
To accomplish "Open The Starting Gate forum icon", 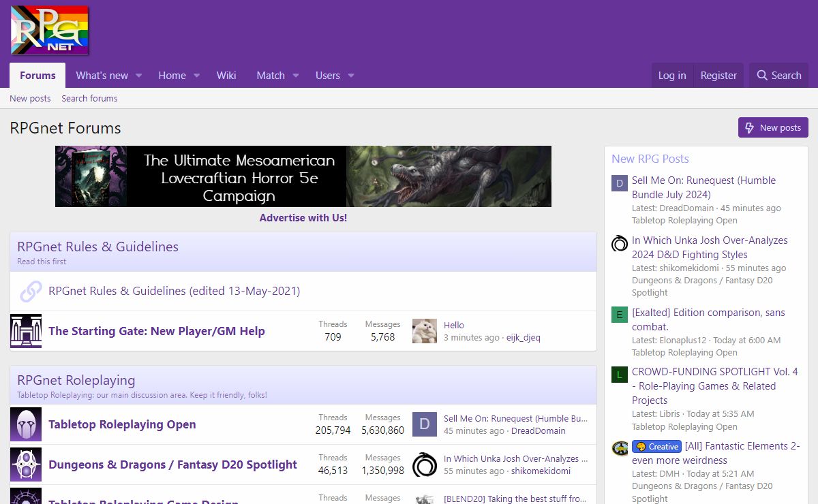I will tap(26, 331).
